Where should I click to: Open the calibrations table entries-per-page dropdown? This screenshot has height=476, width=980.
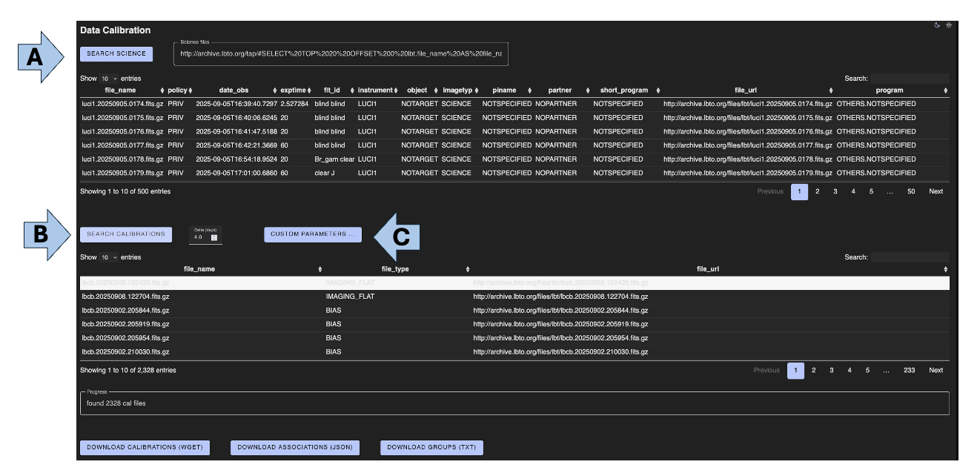[x=108, y=257]
